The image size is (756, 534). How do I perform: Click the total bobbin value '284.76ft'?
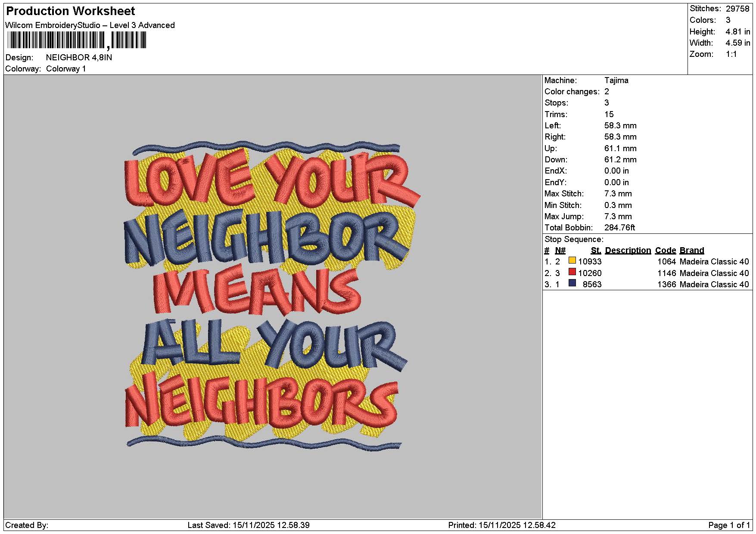pos(619,228)
